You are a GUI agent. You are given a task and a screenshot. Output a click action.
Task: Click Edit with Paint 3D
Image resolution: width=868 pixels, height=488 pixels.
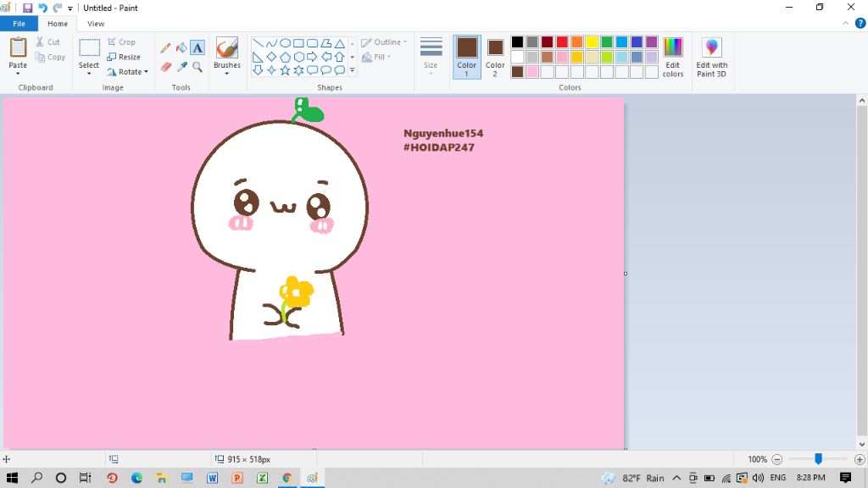(x=711, y=57)
